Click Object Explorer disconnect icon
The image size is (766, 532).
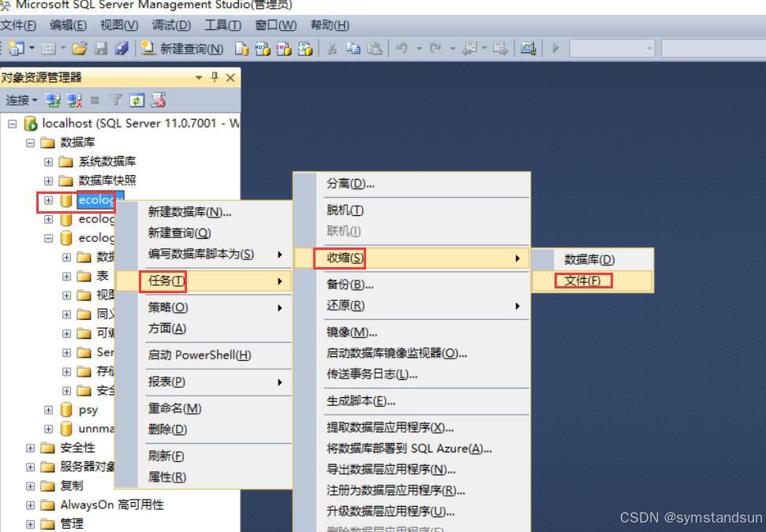pos(74,101)
